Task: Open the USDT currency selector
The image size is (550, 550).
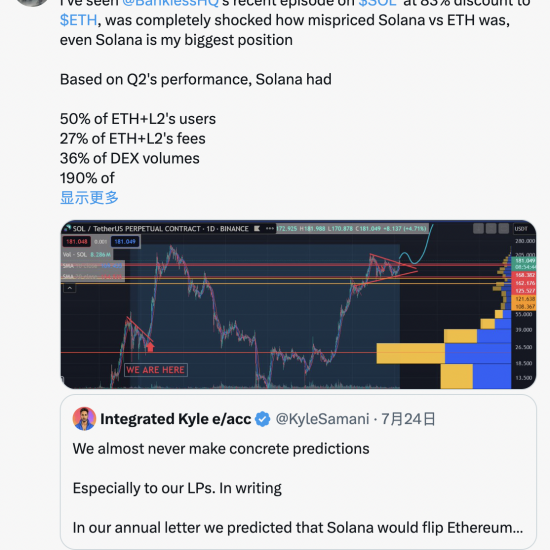Action: click(x=521, y=229)
